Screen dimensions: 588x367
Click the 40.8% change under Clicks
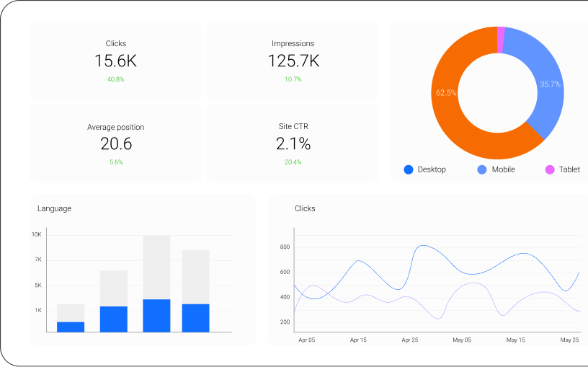(x=115, y=79)
